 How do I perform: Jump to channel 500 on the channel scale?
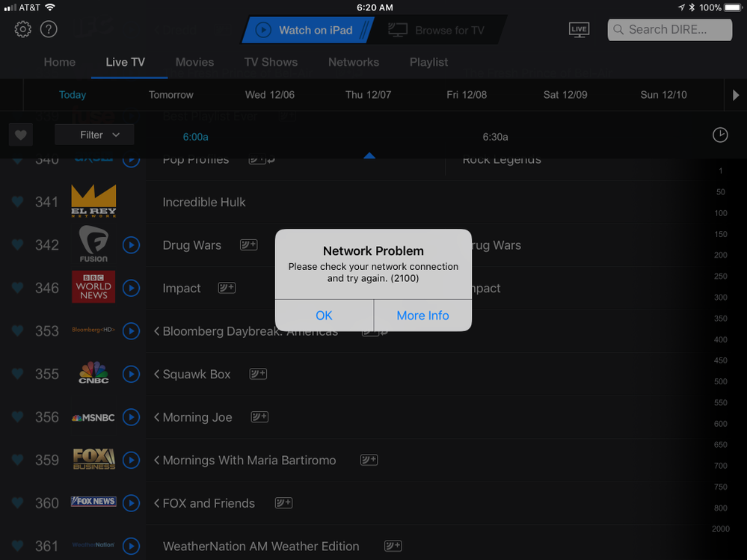721,381
